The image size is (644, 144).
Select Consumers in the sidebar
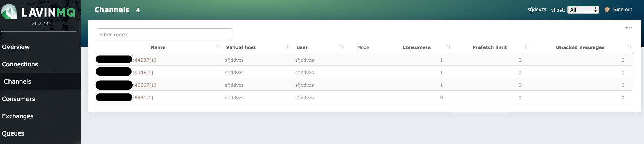[19, 99]
